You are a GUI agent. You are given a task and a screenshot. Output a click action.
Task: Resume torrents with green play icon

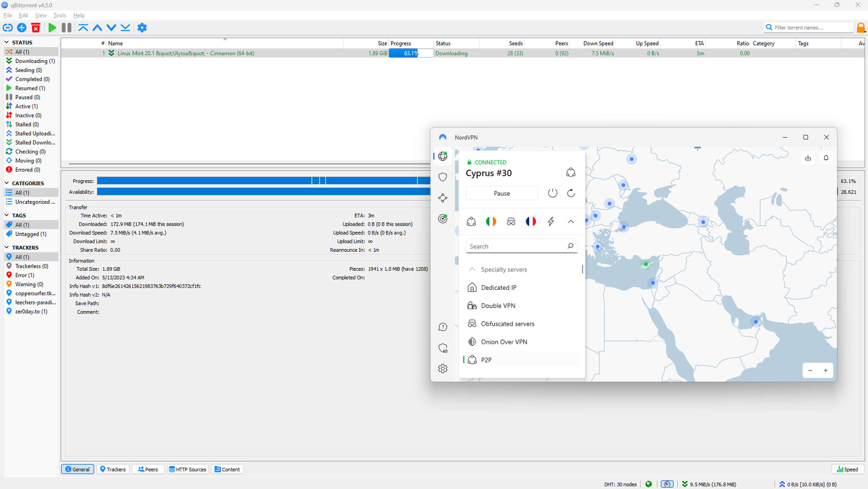tap(52, 27)
